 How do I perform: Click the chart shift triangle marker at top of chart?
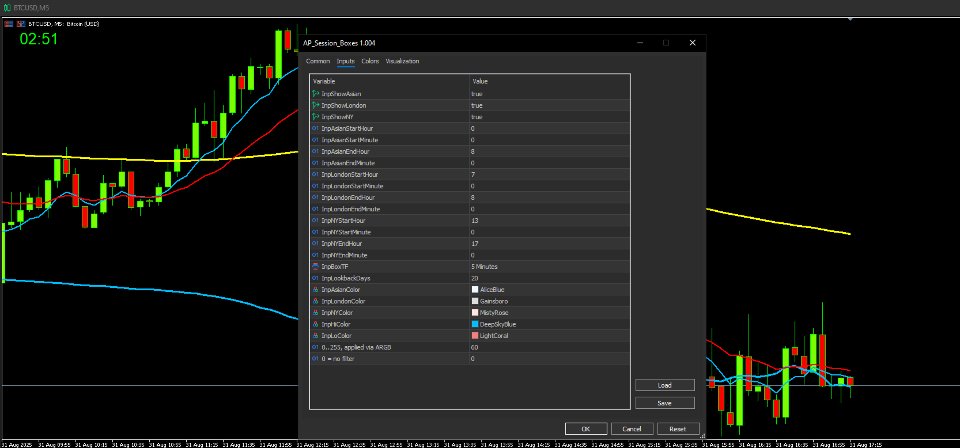(850, 20)
